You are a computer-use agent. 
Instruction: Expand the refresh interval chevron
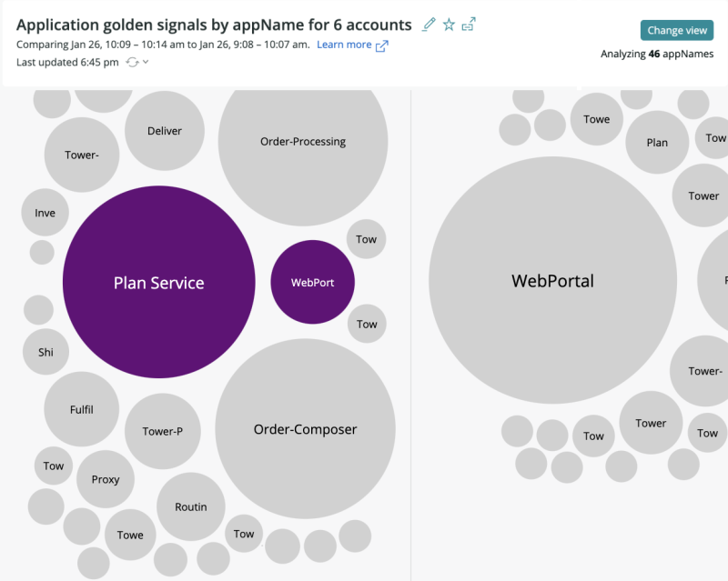(x=146, y=63)
